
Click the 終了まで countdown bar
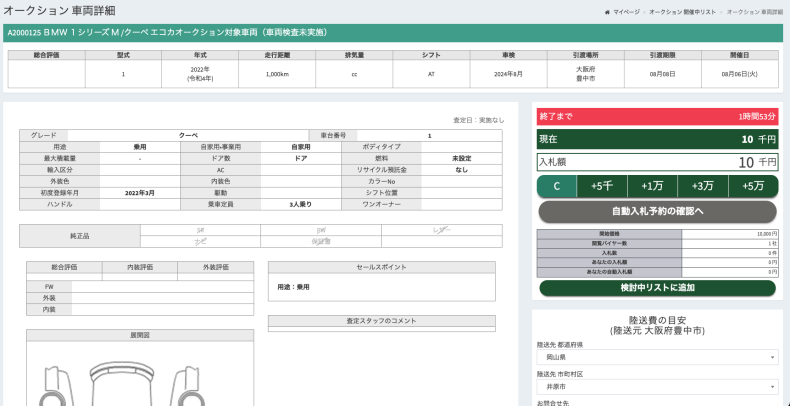657,117
